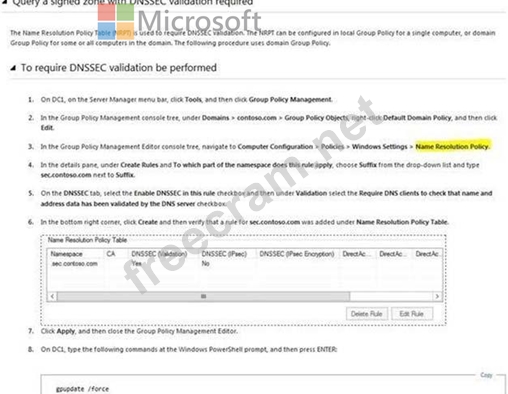Select the sec.contoso.com row in the table
Image resolution: width=508 pixels, height=394 pixels.
pos(245,264)
